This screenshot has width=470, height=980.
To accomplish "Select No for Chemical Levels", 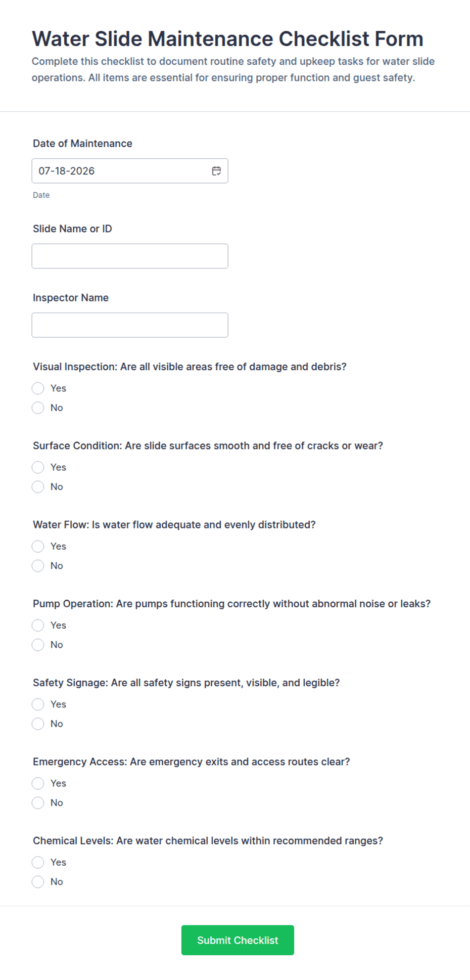I will pos(38,881).
